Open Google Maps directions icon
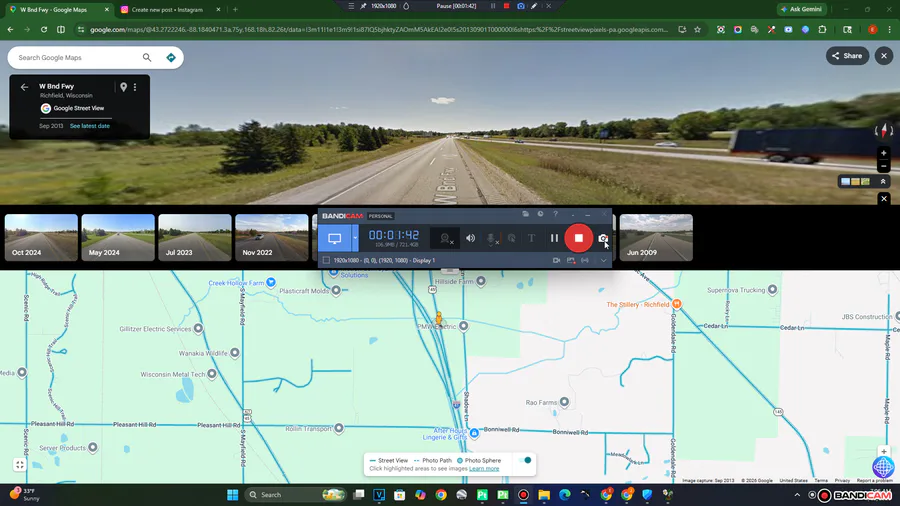 tap(170, 57)
